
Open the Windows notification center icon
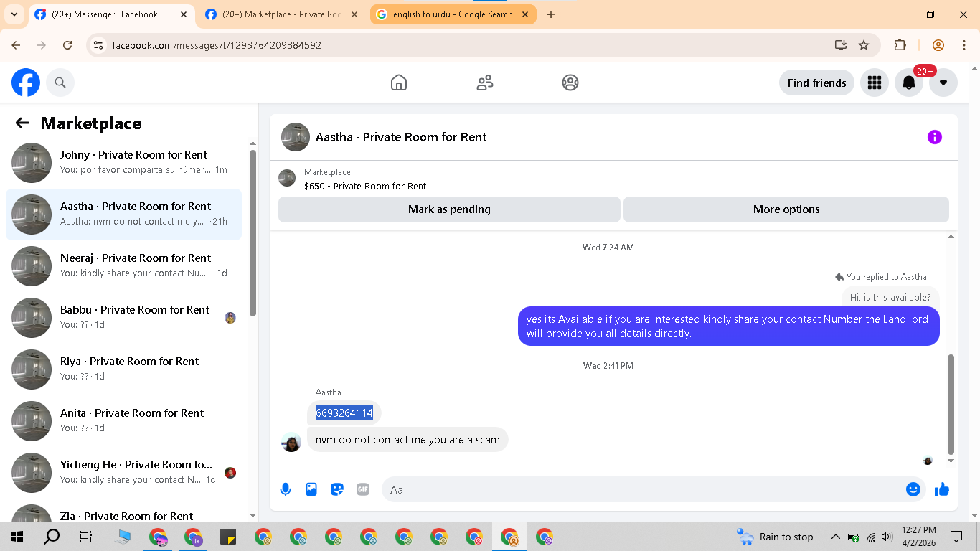click(x=956, y=537)
